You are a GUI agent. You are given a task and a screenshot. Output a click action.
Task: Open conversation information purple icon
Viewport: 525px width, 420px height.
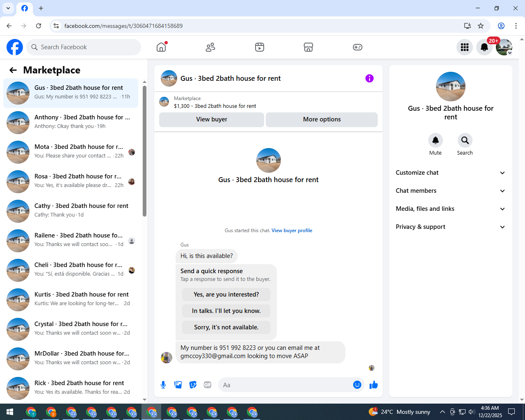click(x=370, y=78)
